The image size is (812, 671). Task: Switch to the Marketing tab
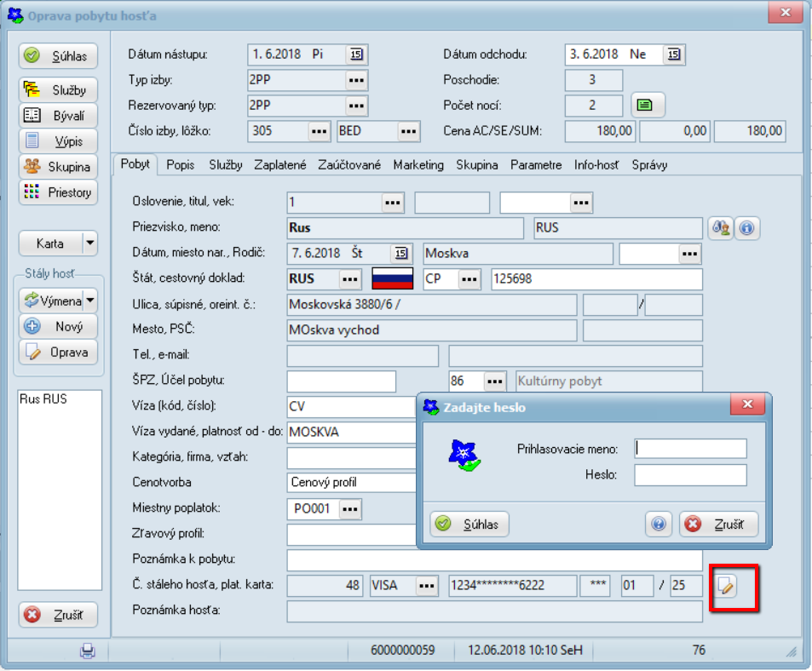[418, 165]
